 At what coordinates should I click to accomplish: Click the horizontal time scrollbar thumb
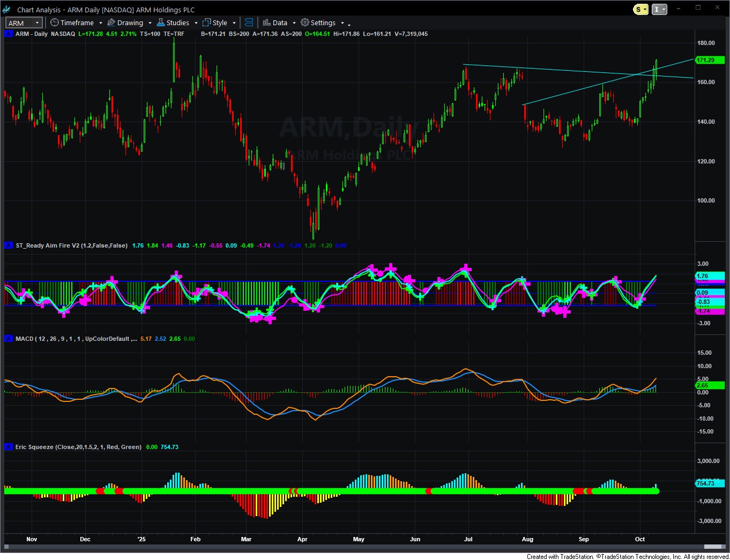click(x=713, y=547)
